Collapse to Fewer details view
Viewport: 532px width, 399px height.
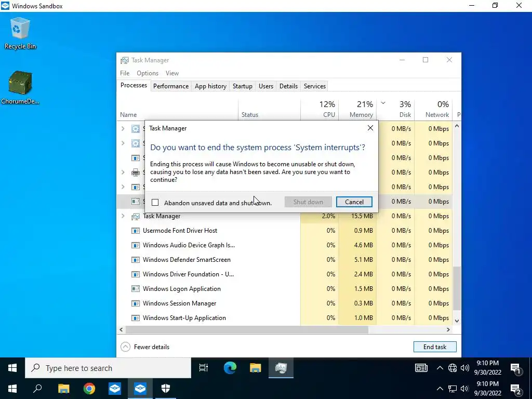click(x=145, y=347)
